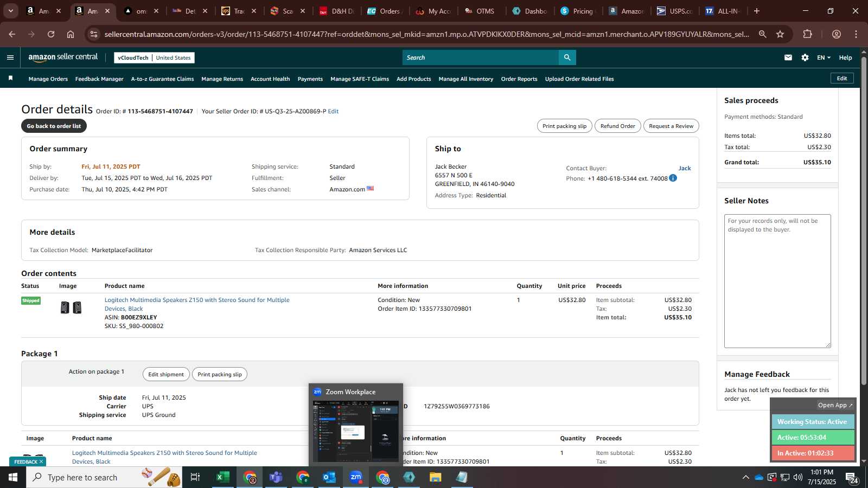Viewport: 868px width, 488px height.
Task: Click the Seller Central search field
Action: 481,57
